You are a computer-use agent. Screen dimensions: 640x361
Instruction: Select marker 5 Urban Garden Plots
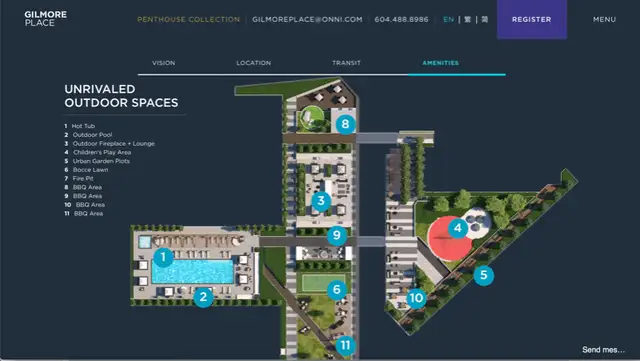484,275
